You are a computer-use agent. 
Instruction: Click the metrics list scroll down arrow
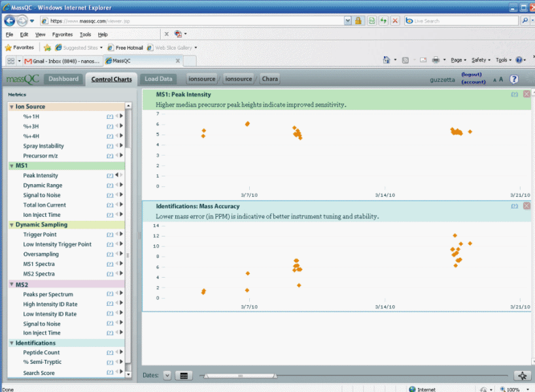(x=128, y=374)
